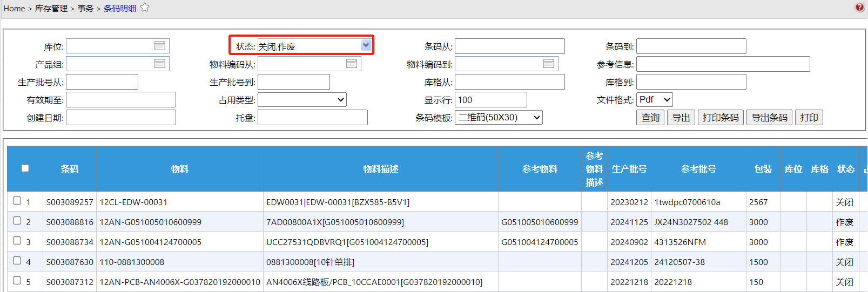Viewport: 868px width, 292px height.
Task: Open the 库位 lookup picker icon
Action: click(160, 46)
